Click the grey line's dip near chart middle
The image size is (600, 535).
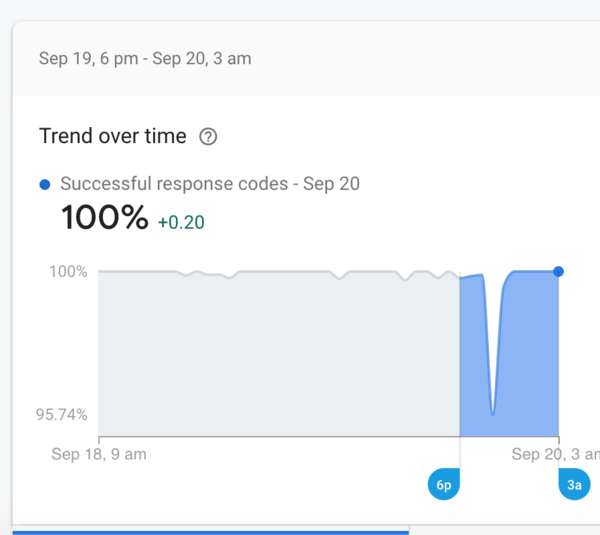pos(340,278)
